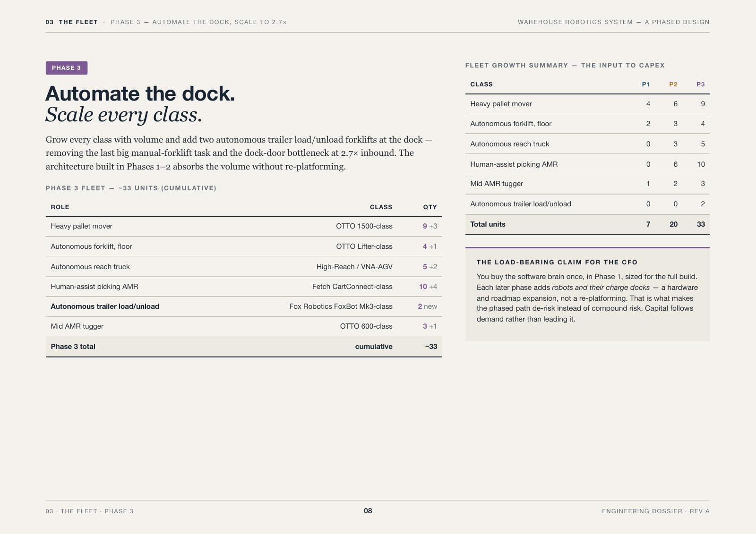This screenshot has height=534, width=756.
Task: Click the purple 'P3' column header
Action: 701,85
